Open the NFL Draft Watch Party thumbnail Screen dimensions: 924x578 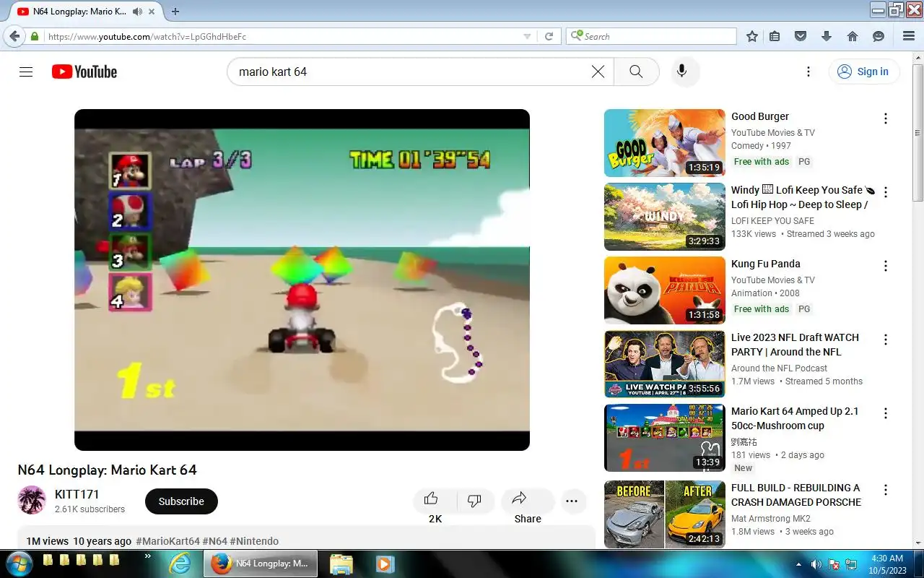point(664,364)
